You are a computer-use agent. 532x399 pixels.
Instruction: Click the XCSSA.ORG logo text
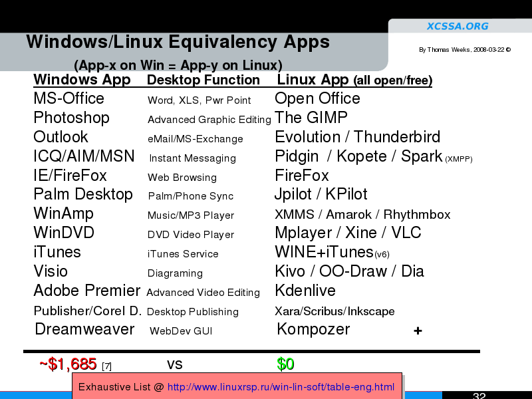click(x=458, y=26)
